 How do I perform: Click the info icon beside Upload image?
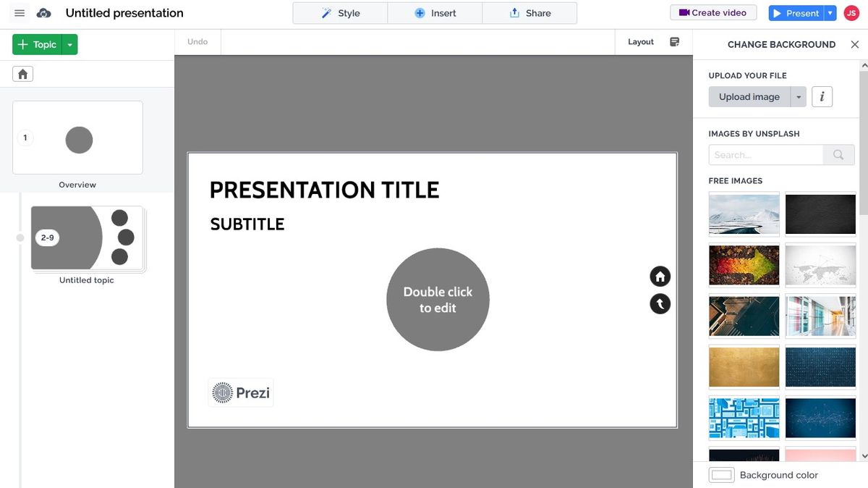coord(822,96)
